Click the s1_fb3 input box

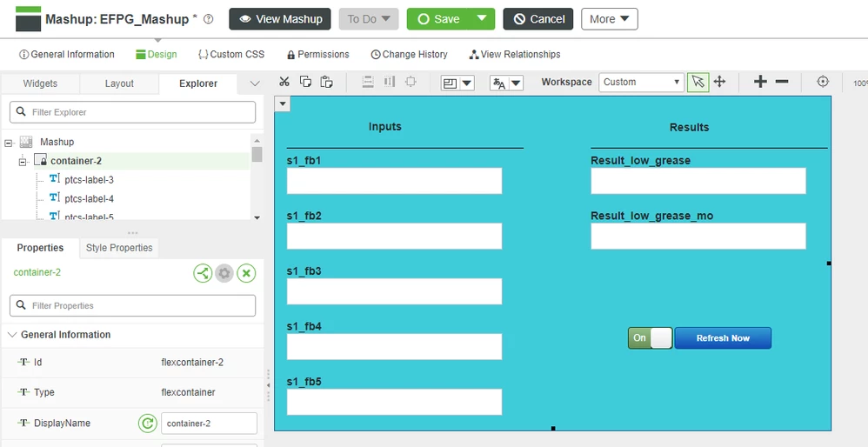pos(394,291)
